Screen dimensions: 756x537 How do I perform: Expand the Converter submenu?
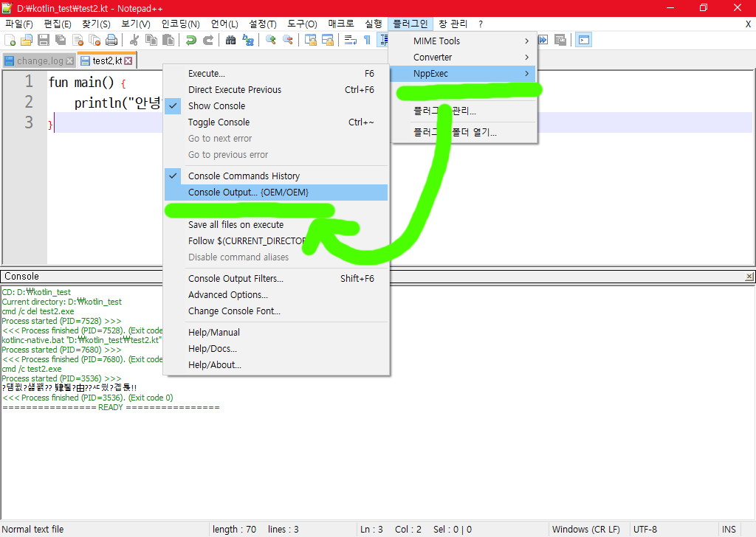(x=462, y=58)
